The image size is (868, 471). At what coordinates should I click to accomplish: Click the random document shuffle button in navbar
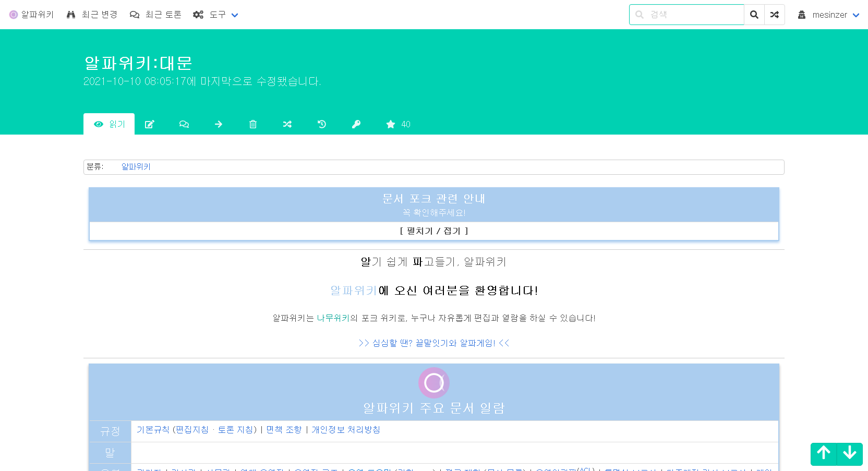[775, 15]
